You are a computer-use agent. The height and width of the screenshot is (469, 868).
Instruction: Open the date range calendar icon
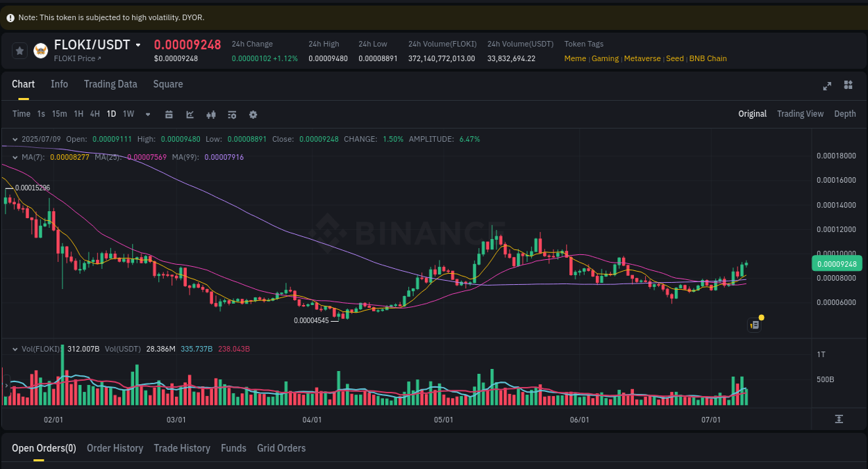[x=169, y=114]
